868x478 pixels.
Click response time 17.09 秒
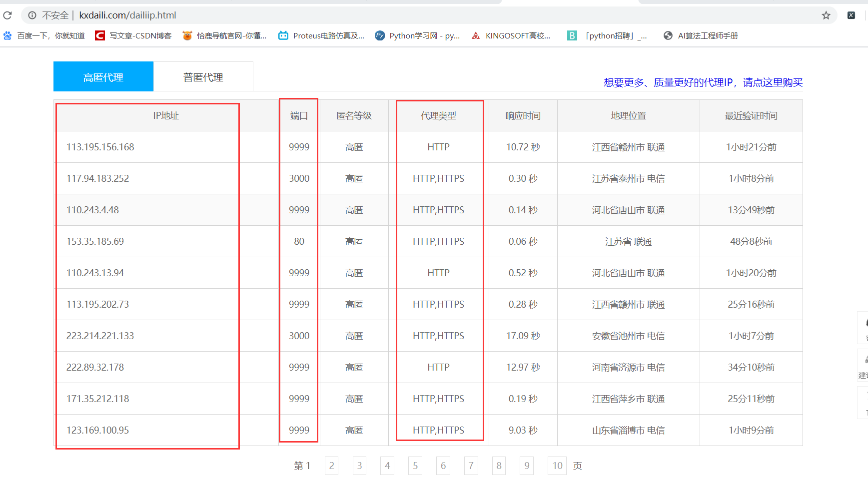pyautogui.click(x=523, y=336)
